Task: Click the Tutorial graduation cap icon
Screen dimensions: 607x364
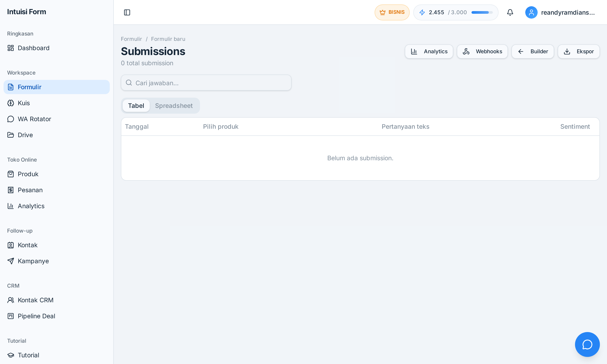Action: click(11, 355)
